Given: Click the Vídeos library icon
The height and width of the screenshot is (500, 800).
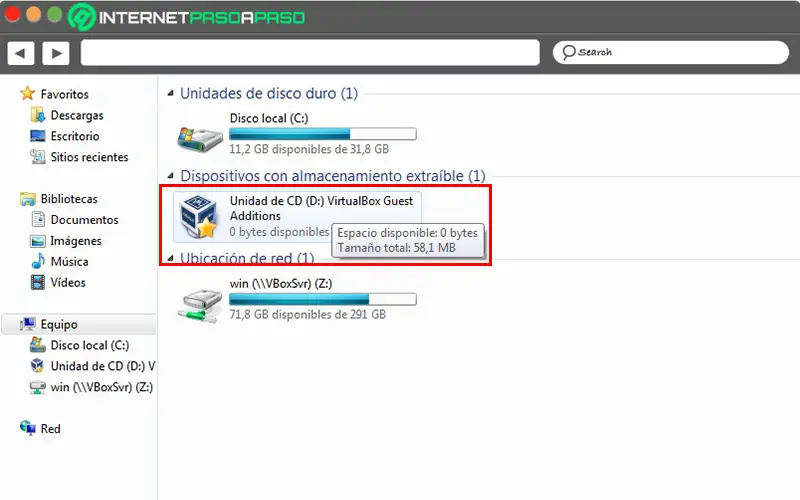Looking at the screenshot, I should click(38, 283).
